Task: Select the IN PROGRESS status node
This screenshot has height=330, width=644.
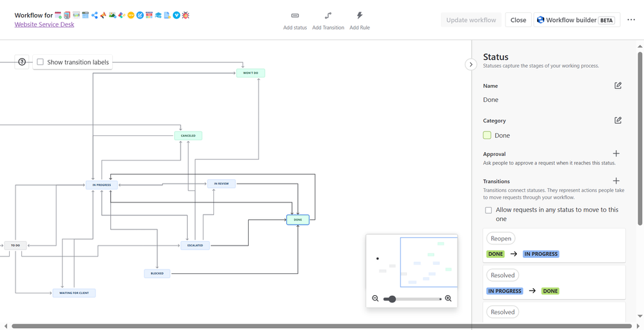Action: [x=102, y=185]
